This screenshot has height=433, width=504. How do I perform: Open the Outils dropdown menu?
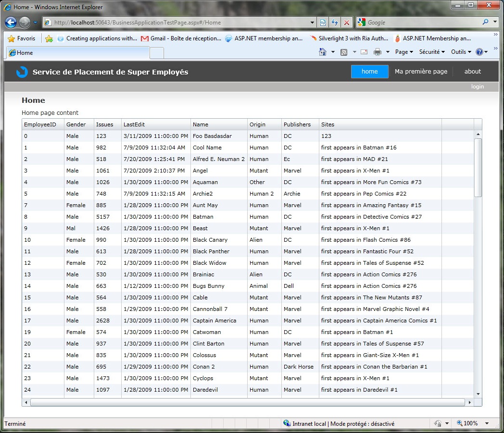tap(461, 52)
